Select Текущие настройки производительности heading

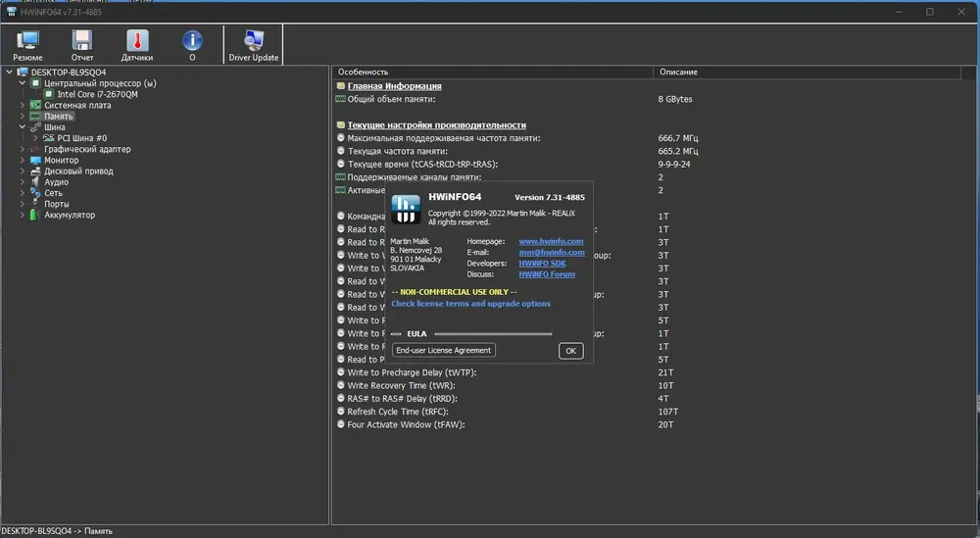[x=436, y=125]
